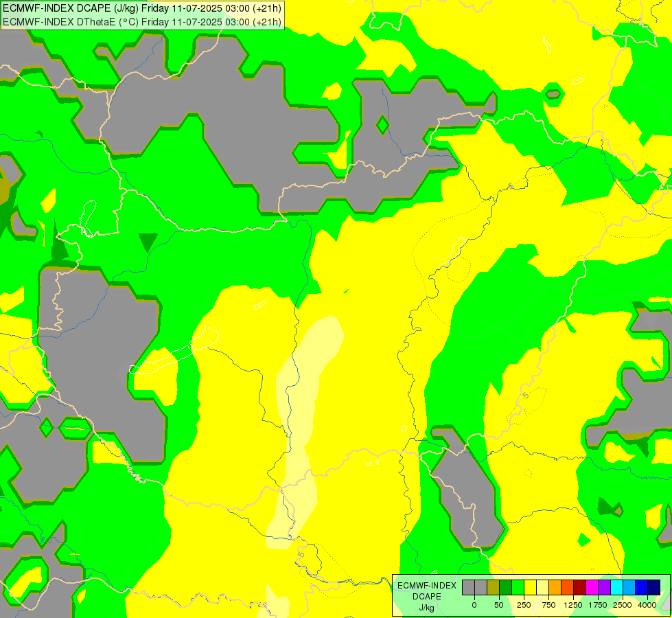The image size is (672, 618).
Task: Click the legend value 0
Action: [x=474, y=605]
